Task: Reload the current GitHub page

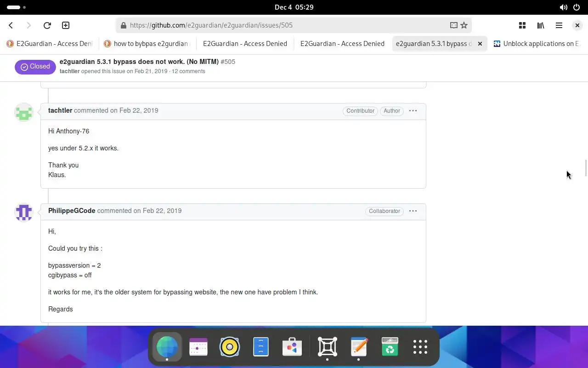Action: click(x=47, y=25)
